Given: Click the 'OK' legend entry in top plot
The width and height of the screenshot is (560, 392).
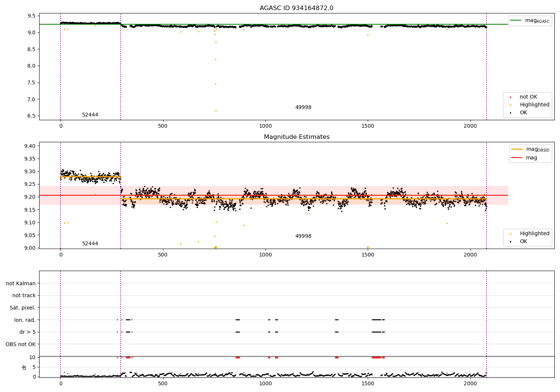Looking at the screenshot, I should (x=519, y=113).
